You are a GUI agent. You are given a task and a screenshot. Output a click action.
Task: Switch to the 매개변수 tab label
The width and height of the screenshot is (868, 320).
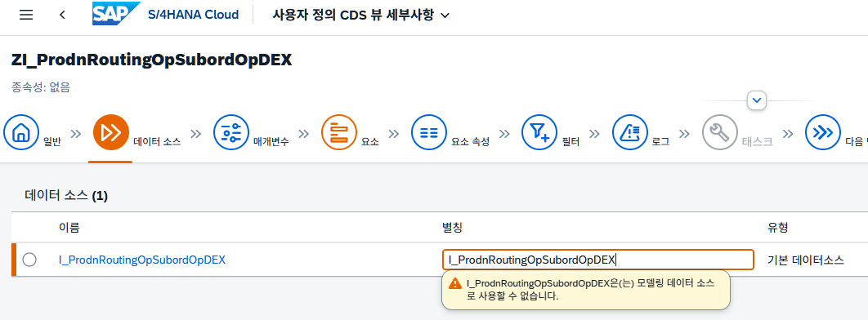(271, 141)
